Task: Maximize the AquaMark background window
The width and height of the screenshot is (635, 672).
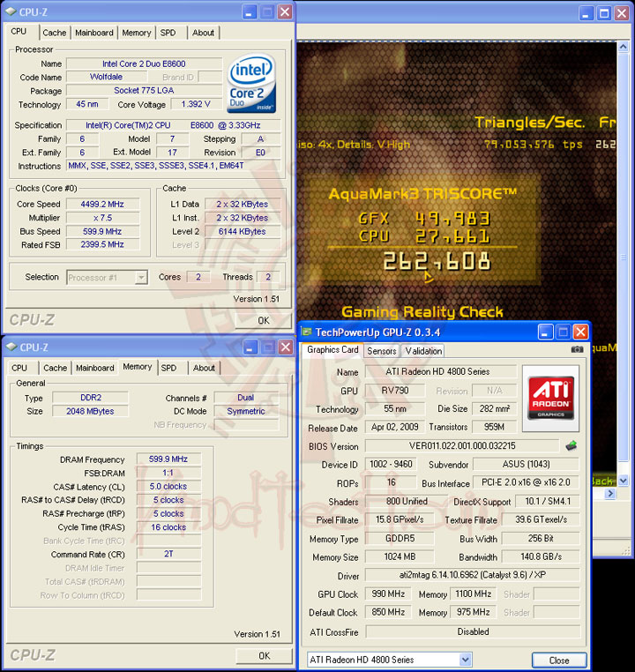Action: click(x=604, y=13)
